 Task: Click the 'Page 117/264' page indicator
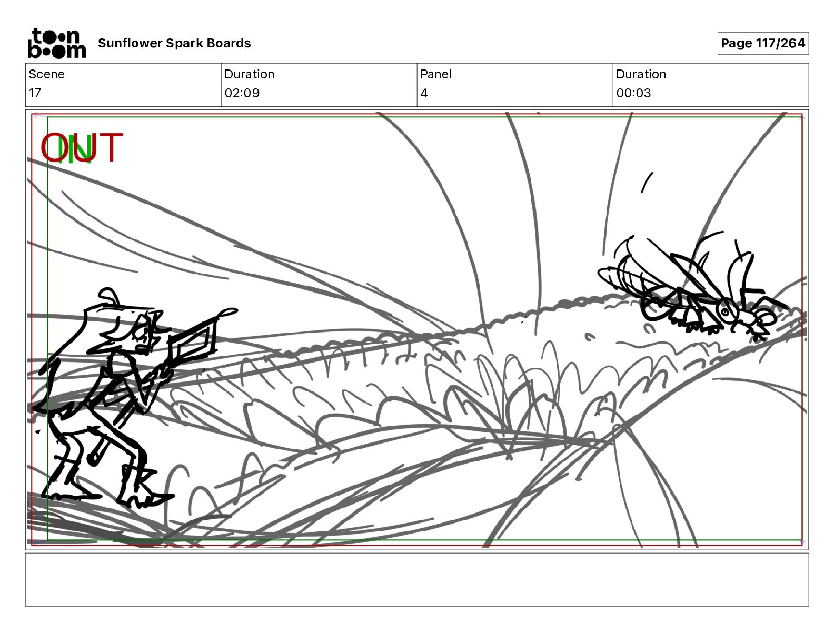[x=763, y=43]
